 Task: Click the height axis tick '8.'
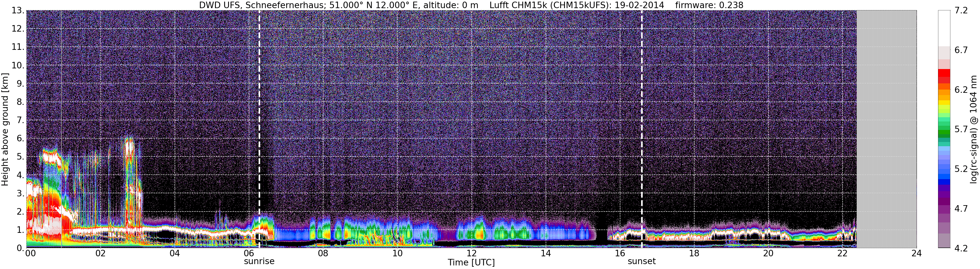(20, 102)
